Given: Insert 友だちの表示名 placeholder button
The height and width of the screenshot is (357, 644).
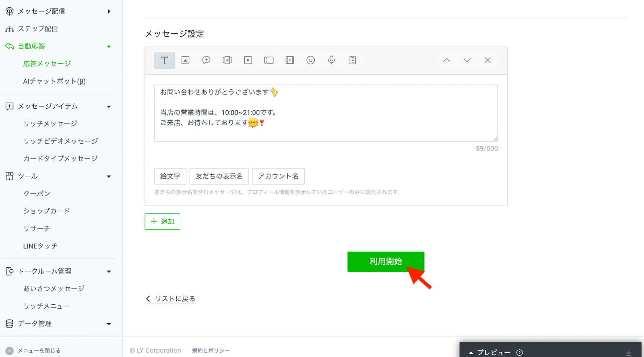Looking at the screenshot, I should click(x=219, y=176).
